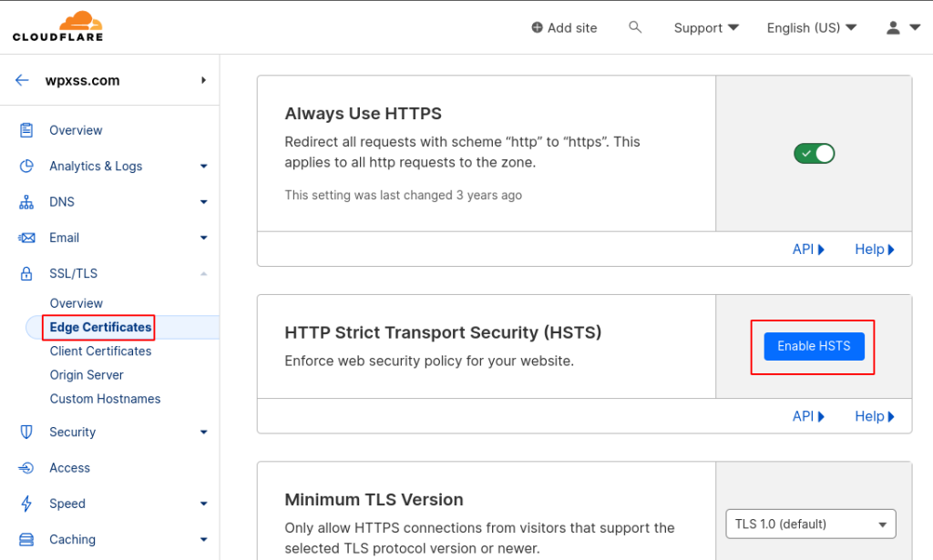This screenshot has width=933, height=560.
Task: Click the plus icon beside Add site
Action: pyautogui.click(x=537, y=27)
